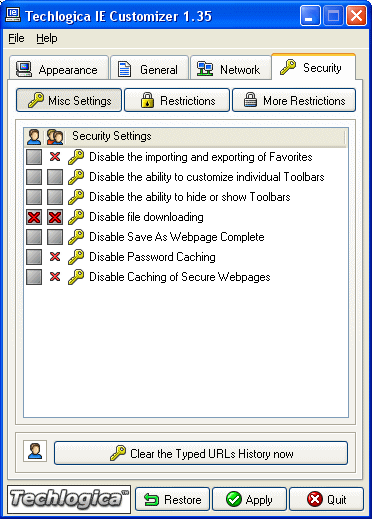372x519 pixels.
Task: Toggle current-user checkbox for Caching of Secure Webpages
Action: pyautogui.click(x=34, y=277)
